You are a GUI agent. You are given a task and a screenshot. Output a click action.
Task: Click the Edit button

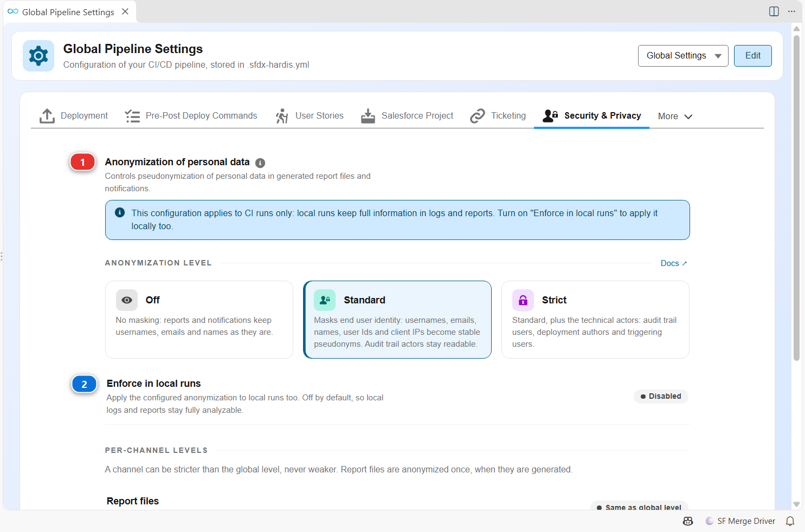pos(753,56)
